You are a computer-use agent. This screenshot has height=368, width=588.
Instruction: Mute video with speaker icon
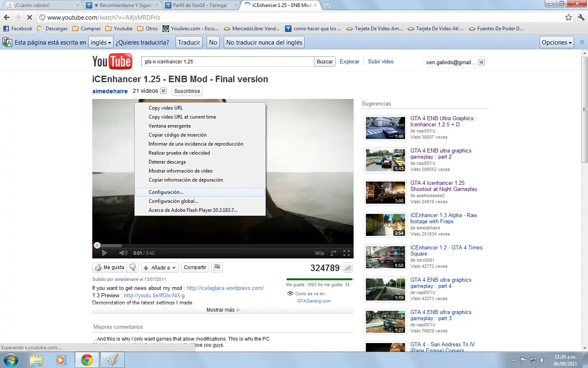tap(123, 253)
